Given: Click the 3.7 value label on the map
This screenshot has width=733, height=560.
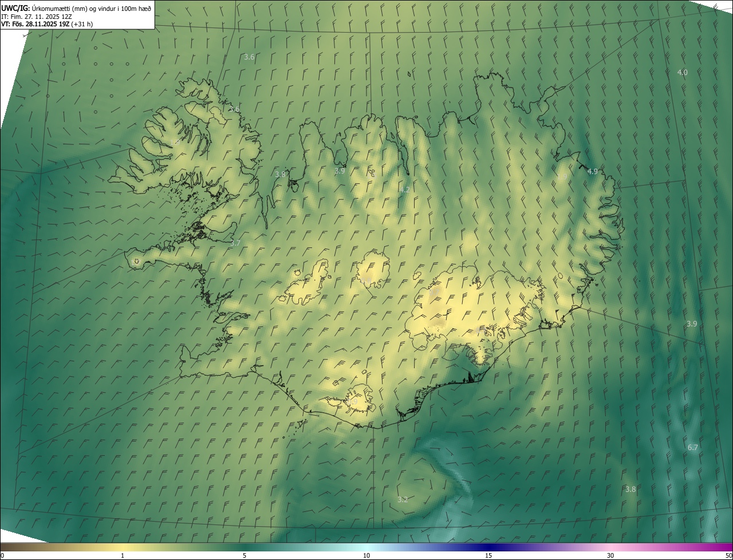Looking at the screenshot, I should point(235,243).
